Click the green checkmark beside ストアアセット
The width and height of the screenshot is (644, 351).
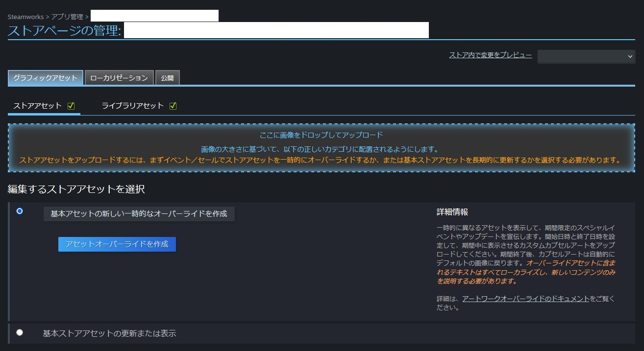tap(71, 106)
